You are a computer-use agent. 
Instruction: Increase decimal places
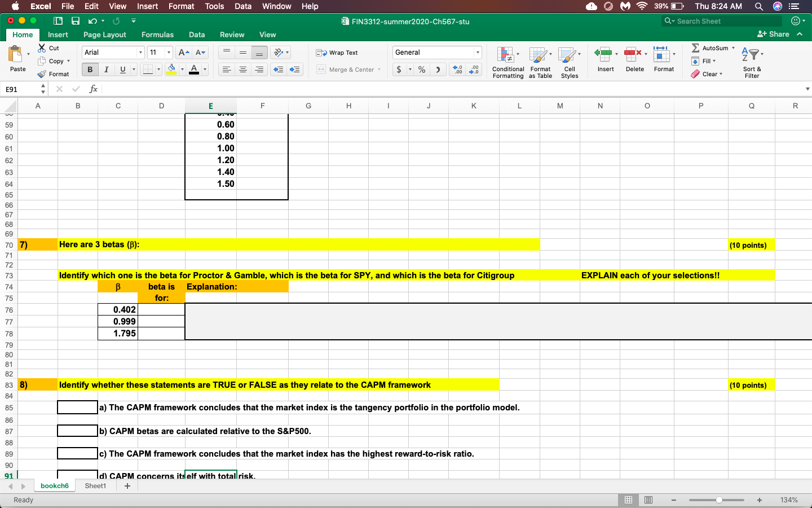[458, 69]
